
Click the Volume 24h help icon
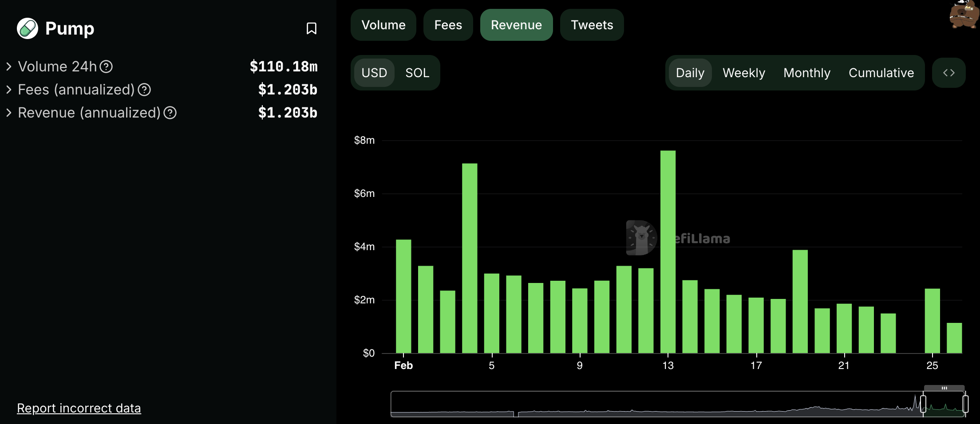pos(106,67)
